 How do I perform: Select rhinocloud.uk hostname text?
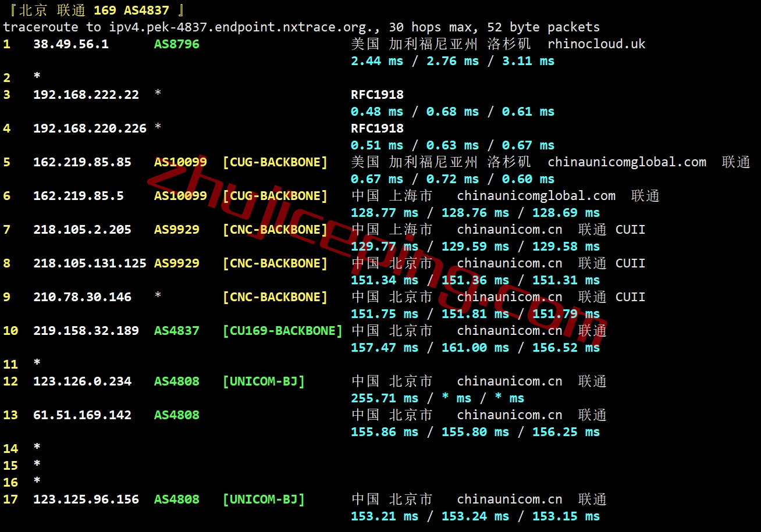click(596, 44)
